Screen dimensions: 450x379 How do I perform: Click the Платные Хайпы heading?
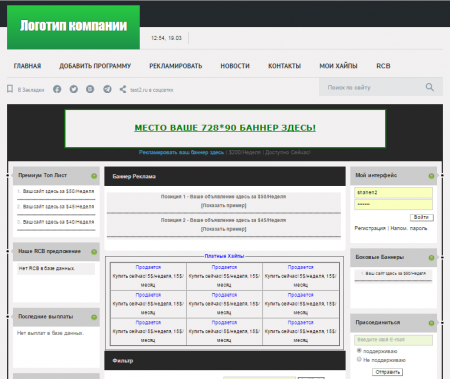coord(224,256)
